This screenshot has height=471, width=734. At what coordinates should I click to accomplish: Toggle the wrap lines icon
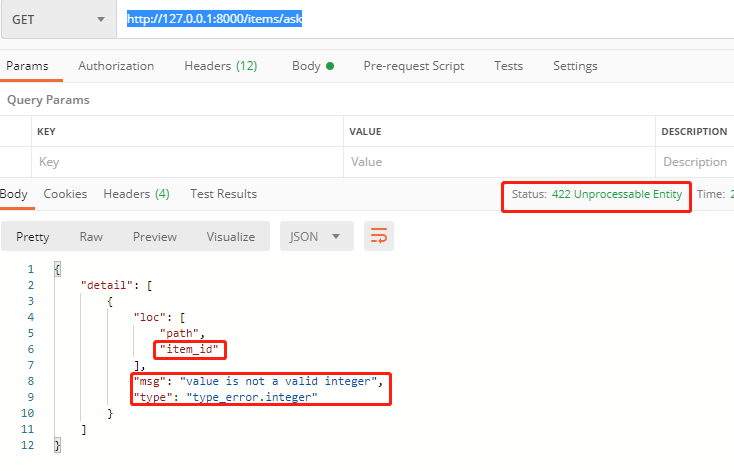pos(379,237)
